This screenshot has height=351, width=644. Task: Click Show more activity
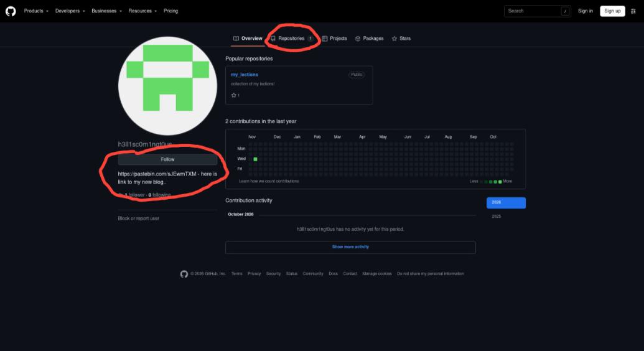(350, 247)
